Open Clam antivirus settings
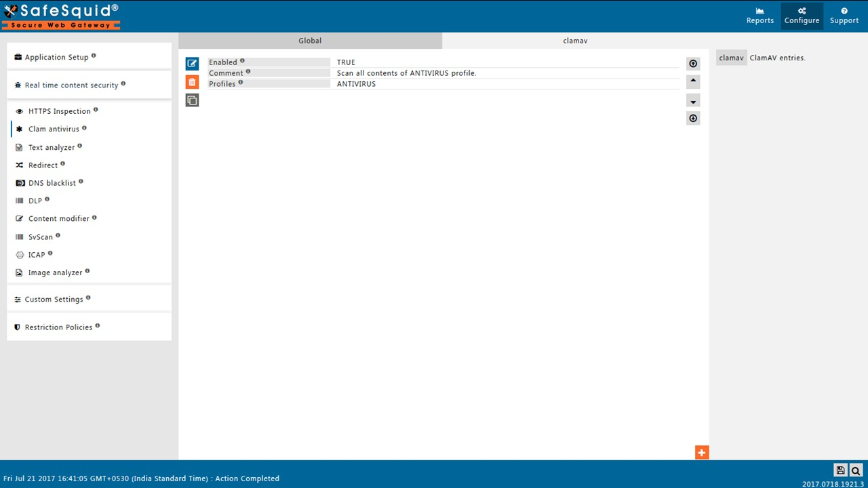This screenshot has height=488, width=868. point(54,129)
